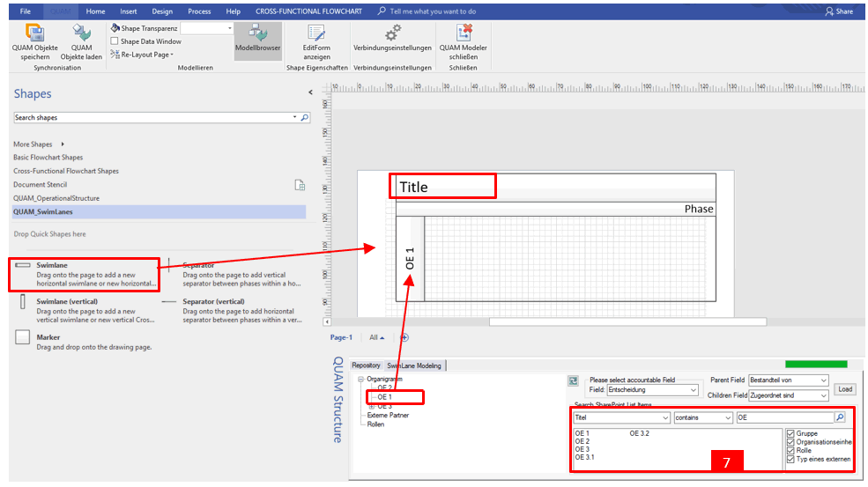The width and height of the screenshot is (868, 487).
Task: Open the QUAM_OperationalStructure stencil
Action: (56, 198)
